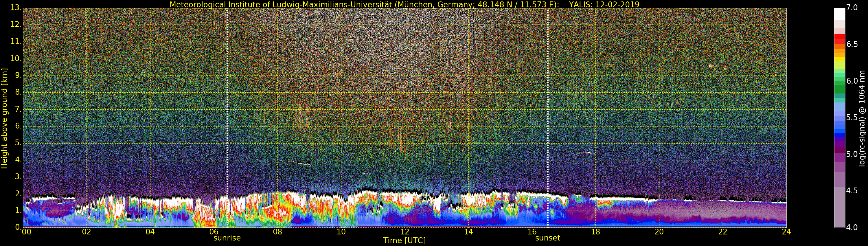Click the colorbar tick value '5.0'

[852, 154]
